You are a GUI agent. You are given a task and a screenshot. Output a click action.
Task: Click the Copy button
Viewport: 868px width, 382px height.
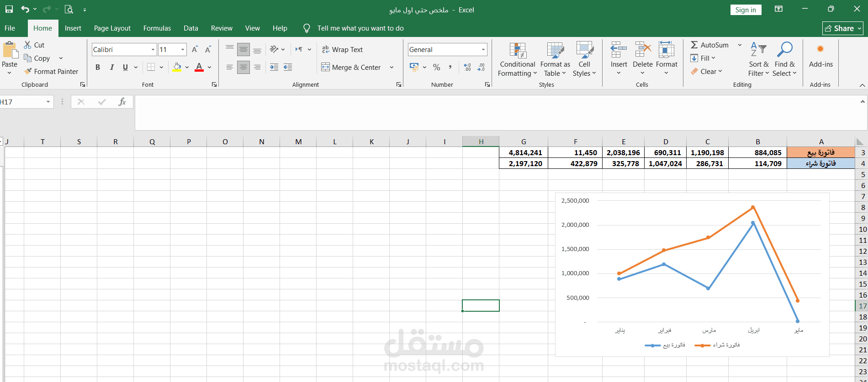coord(37,58)
